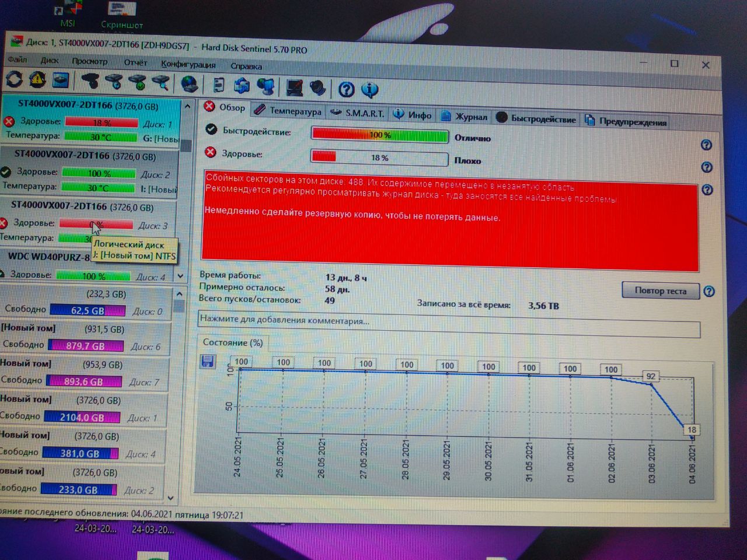Viewport: 747px width, 560px height.
Task: Click help icon beside red warning box
Action: click(x=707, y=190)
